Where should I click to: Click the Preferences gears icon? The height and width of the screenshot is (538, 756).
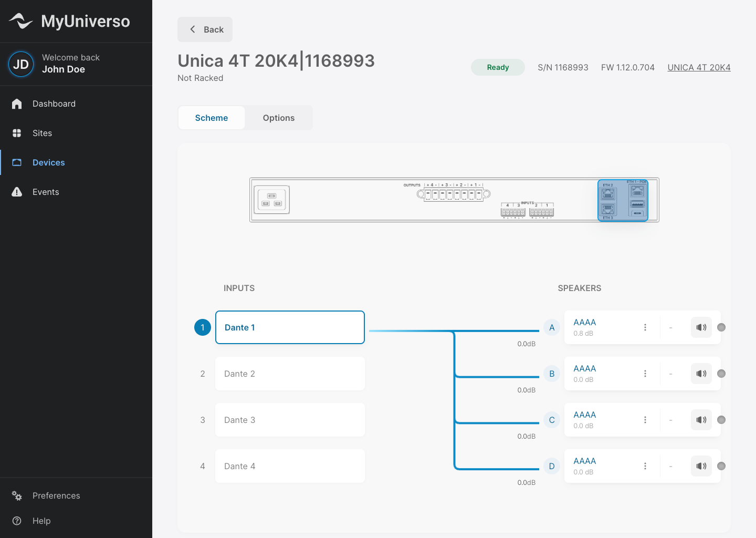[x=17, y=495]
